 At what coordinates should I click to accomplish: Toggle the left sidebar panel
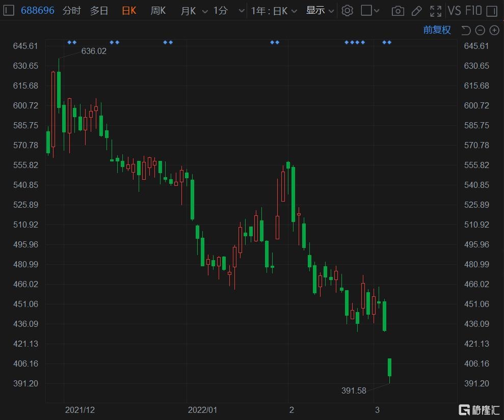[9, 11]
